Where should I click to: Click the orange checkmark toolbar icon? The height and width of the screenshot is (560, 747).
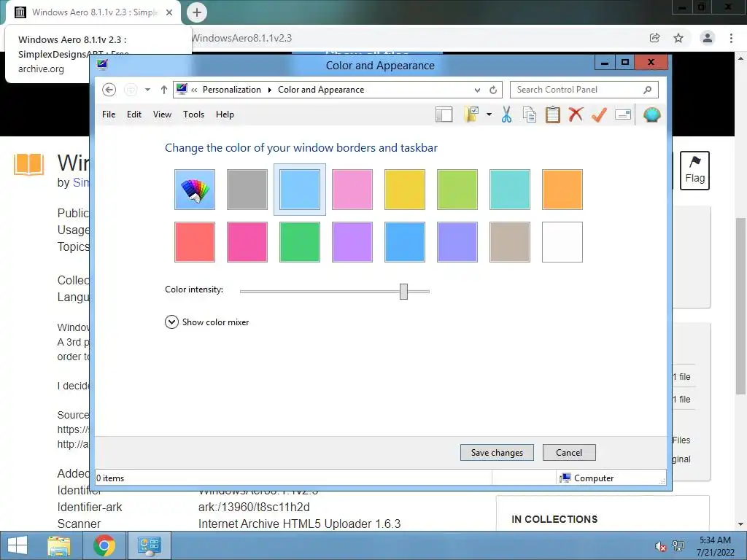pyautogui.click(x=599, y=114)
